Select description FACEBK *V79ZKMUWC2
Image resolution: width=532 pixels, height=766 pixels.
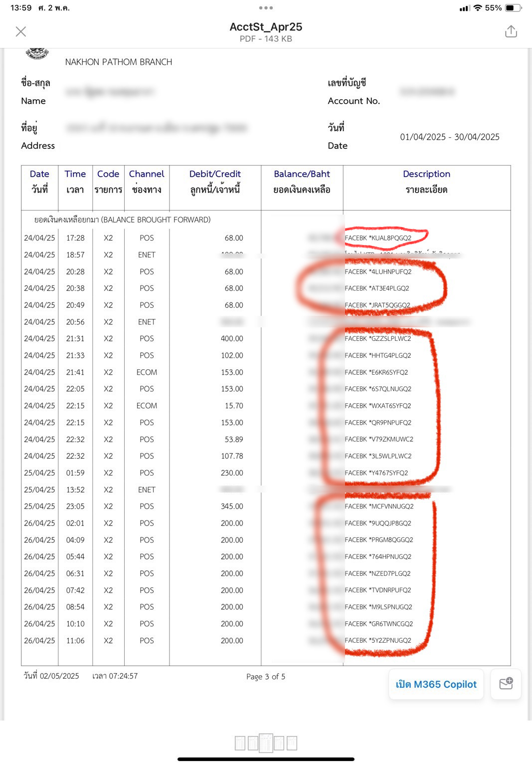point(379,439)
